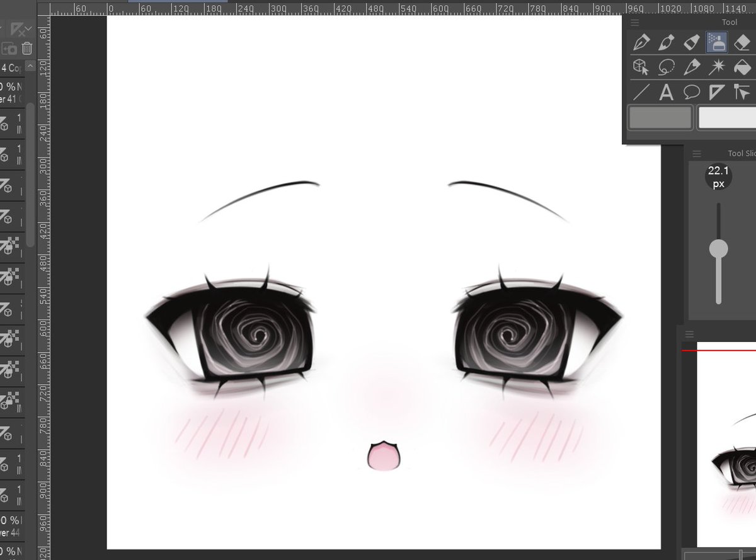The width and height of the screenshot is (756, 560).
Task: Select the Ruler triangle tool
Action: pos(717,92)
